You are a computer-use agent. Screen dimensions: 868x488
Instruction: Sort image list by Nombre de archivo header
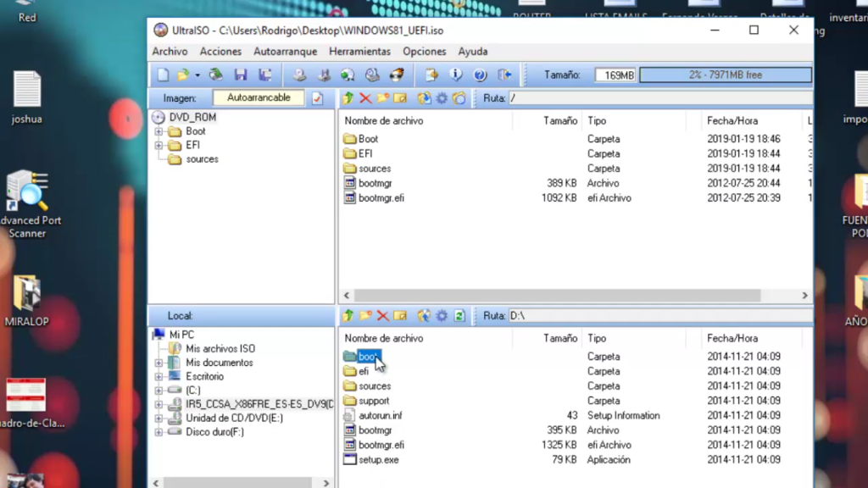coord(384,120)
